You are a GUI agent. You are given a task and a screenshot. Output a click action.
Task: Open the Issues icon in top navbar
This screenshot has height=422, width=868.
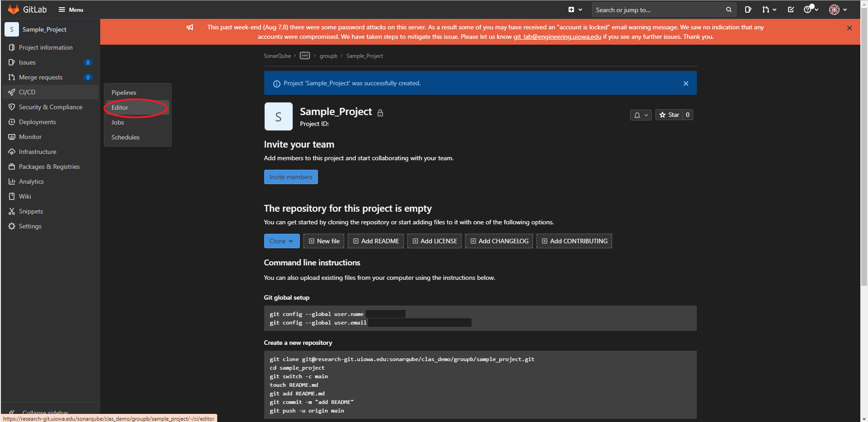pyautogui.click(x=748, y=9)
